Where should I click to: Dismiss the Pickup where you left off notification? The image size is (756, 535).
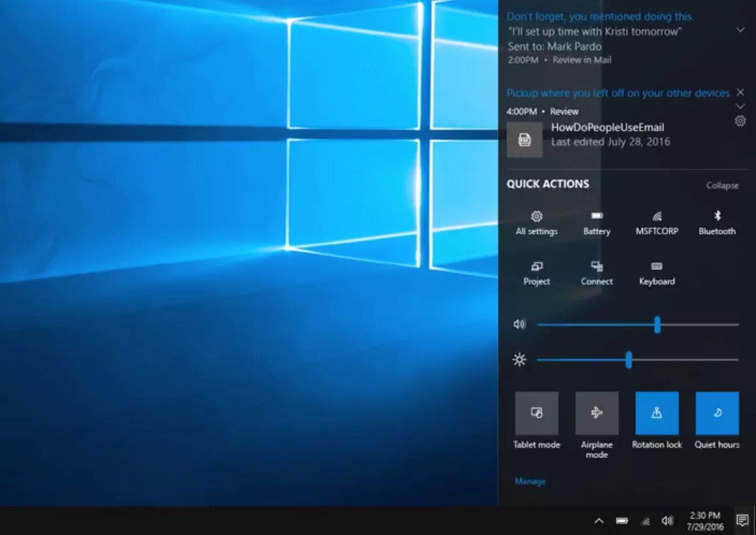tap(740, 92)
